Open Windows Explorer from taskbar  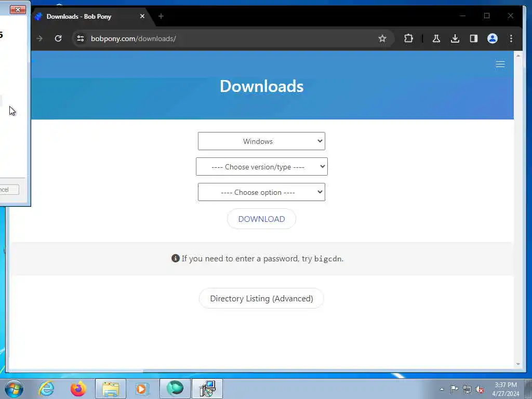click(111, 389)
